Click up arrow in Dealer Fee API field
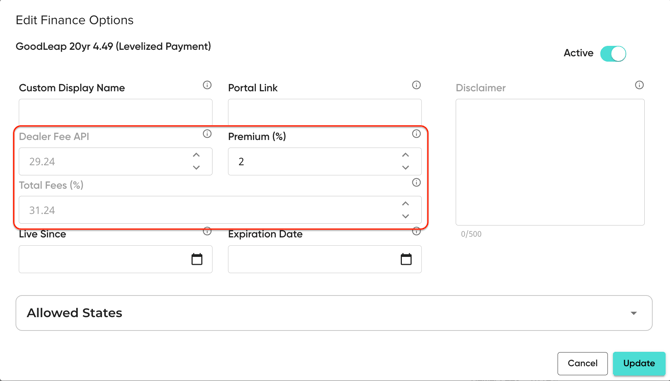The height and width of the screenshot is (381, 670). [196, 155]
